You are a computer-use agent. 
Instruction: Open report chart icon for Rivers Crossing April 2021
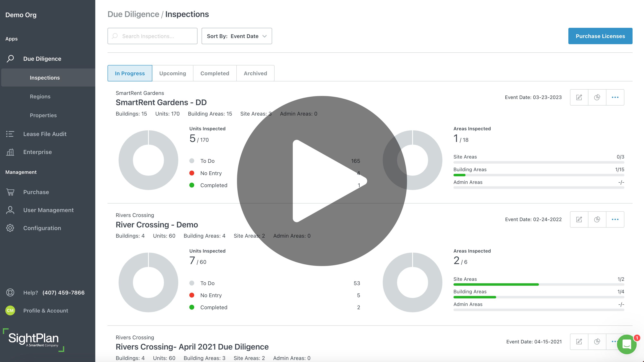pos(597,342)
